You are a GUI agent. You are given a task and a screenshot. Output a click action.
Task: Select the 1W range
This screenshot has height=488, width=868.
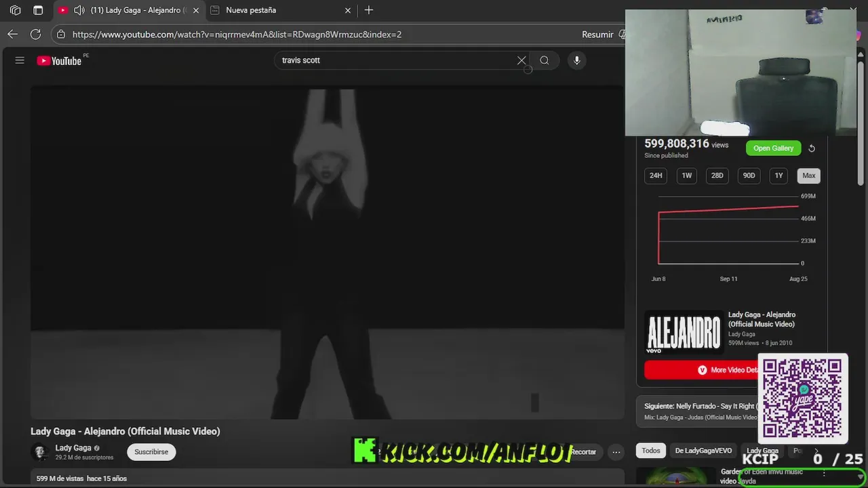pyautogui.click(x=687, y=176)
